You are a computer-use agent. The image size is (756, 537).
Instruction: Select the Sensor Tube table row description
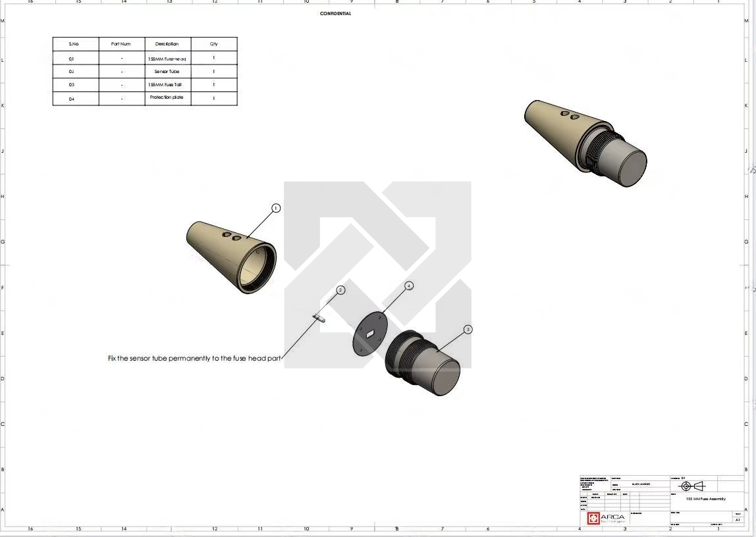point(167,71)
